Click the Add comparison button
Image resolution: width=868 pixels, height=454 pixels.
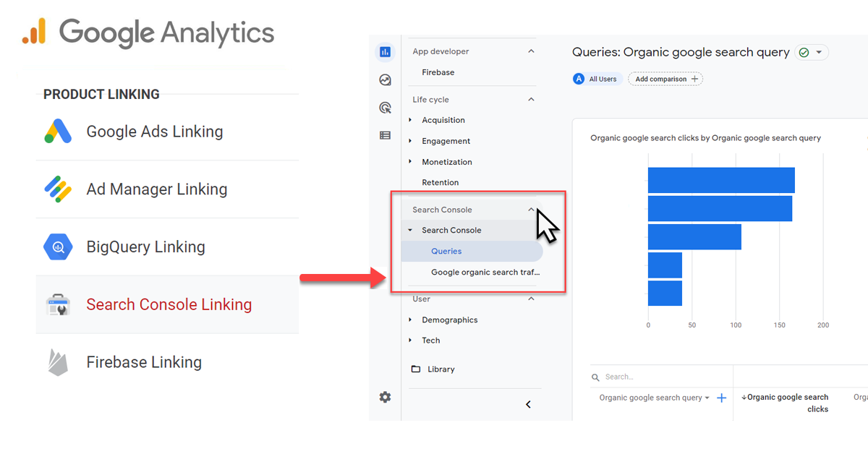665,79
